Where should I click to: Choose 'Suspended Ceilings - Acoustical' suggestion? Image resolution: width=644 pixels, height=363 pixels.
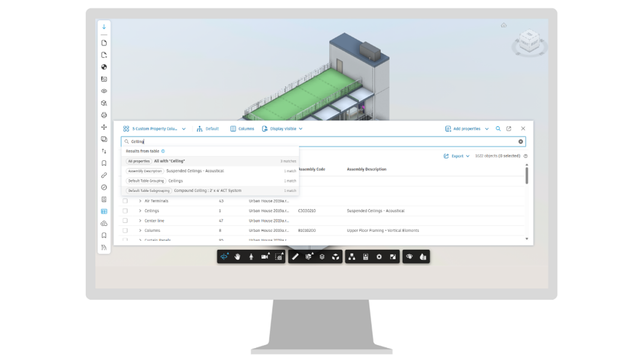[210, 171]
